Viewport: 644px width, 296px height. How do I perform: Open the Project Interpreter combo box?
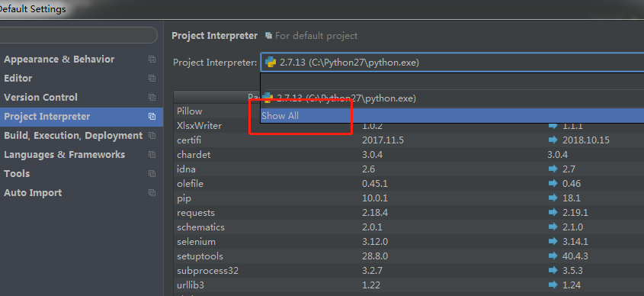point(452,63)
